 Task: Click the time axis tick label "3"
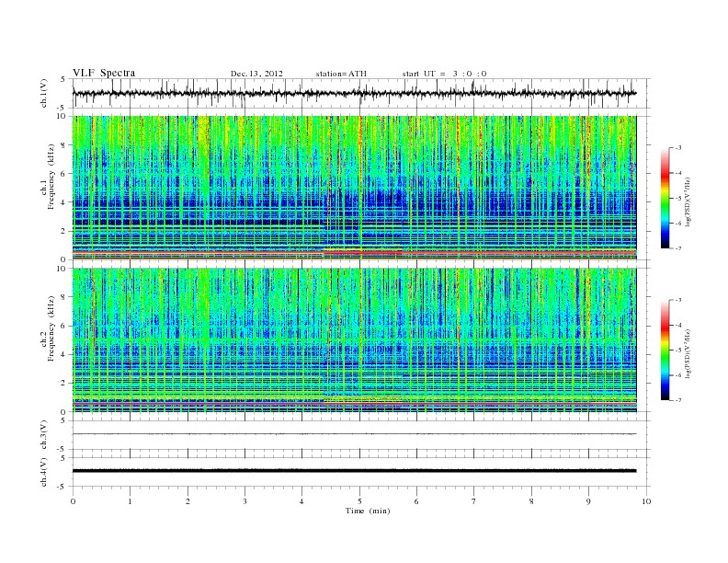pos(245,501)
